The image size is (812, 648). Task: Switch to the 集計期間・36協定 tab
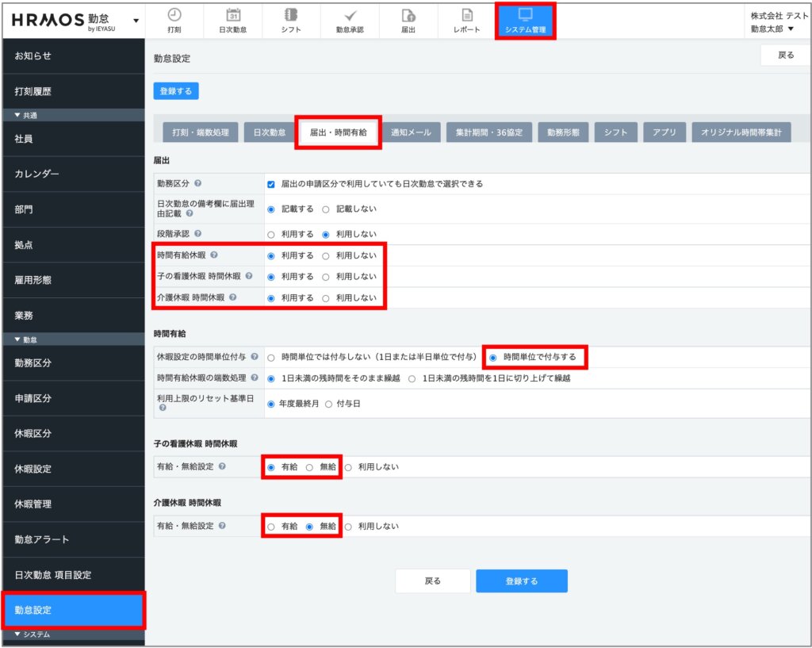(488, 132)
